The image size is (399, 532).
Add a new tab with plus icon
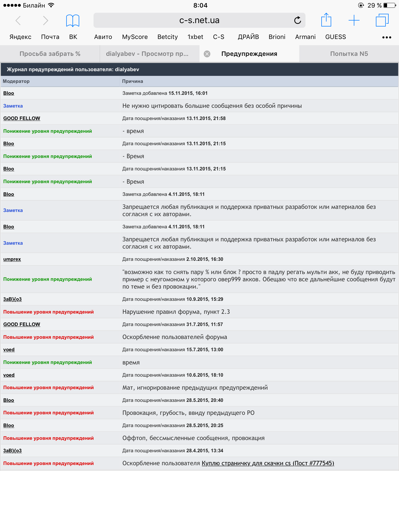point(354,20)
